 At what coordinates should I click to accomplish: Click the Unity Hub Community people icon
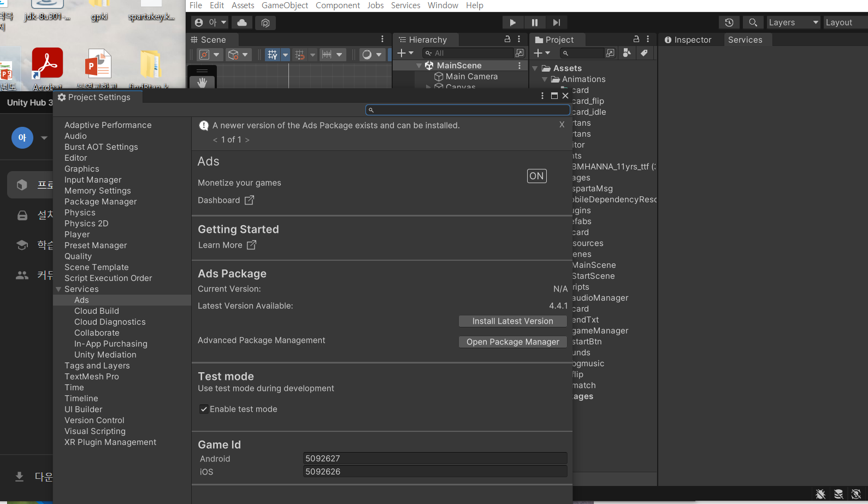pyautogui.click(x=22, y=275)
